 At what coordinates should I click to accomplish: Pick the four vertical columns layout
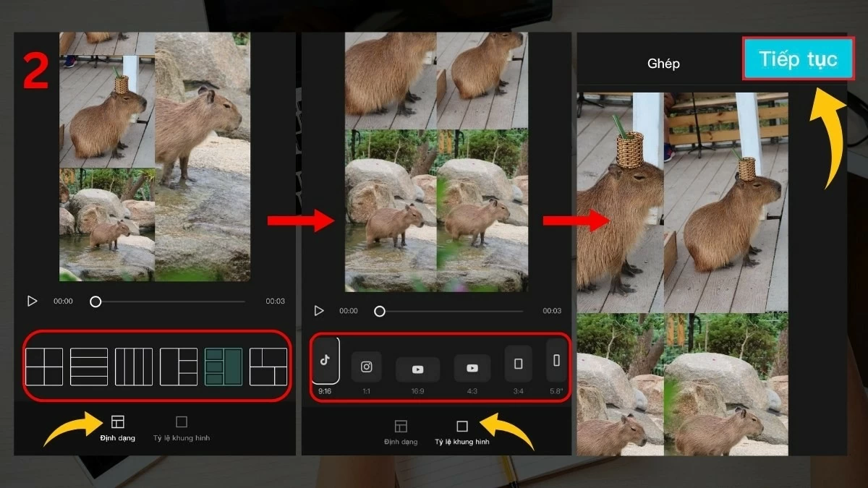pyautogui.click(x=134, y=367)
